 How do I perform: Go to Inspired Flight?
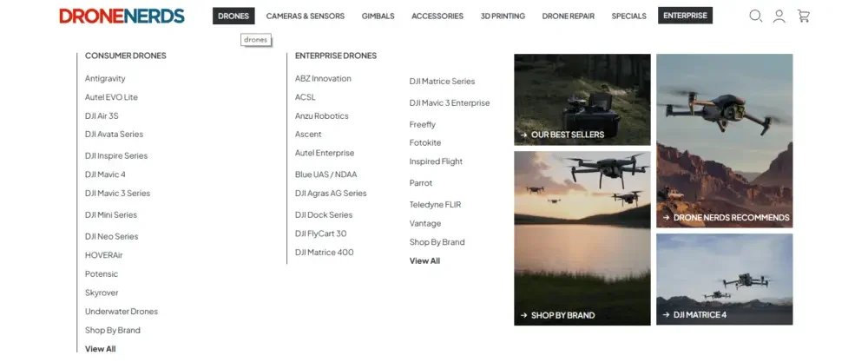pos(436,162)
